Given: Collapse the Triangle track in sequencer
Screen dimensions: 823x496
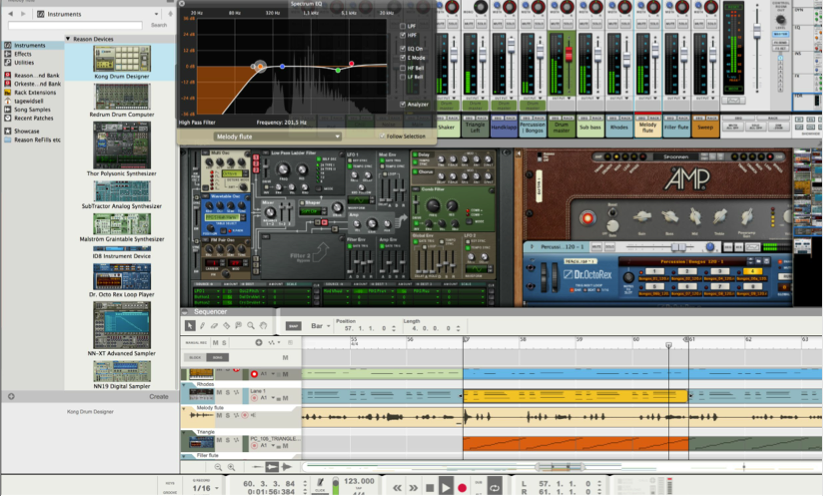Looking at the screenshot, I should point(185,432).
